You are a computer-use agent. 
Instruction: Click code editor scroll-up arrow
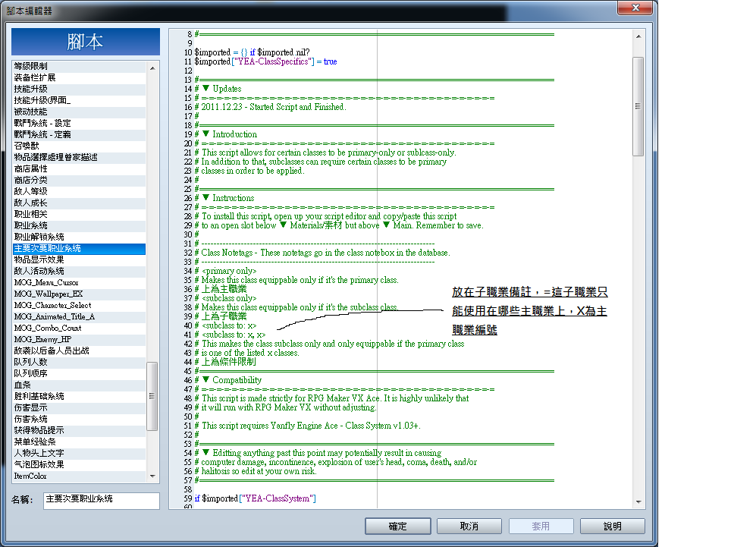638,36
